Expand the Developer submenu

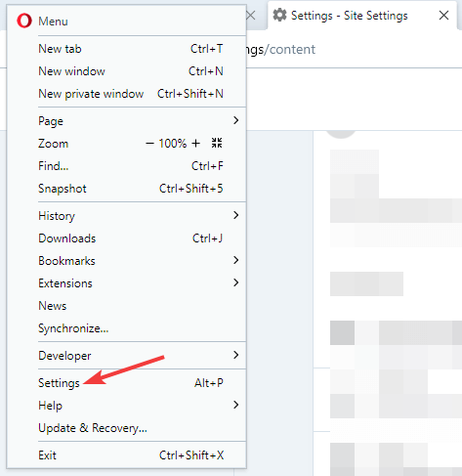tap(126, 356)
